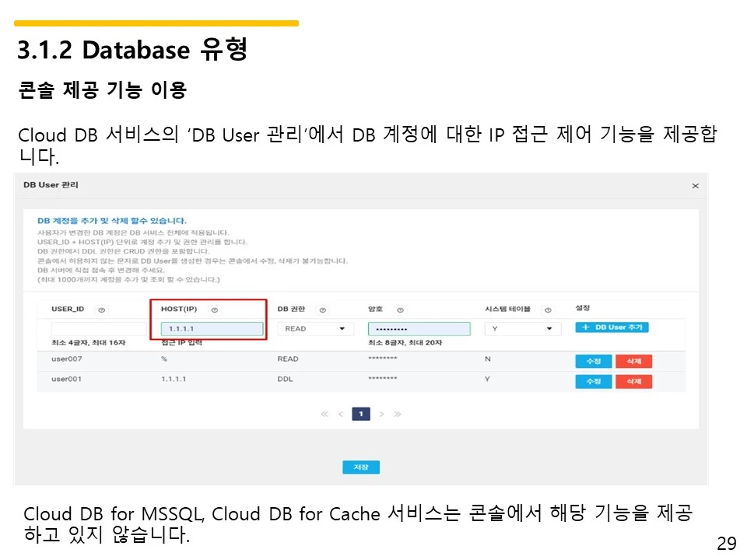Click 삭제 button for user007
Image resolution: width=747 pixels, height=560 pixels.
633,361
